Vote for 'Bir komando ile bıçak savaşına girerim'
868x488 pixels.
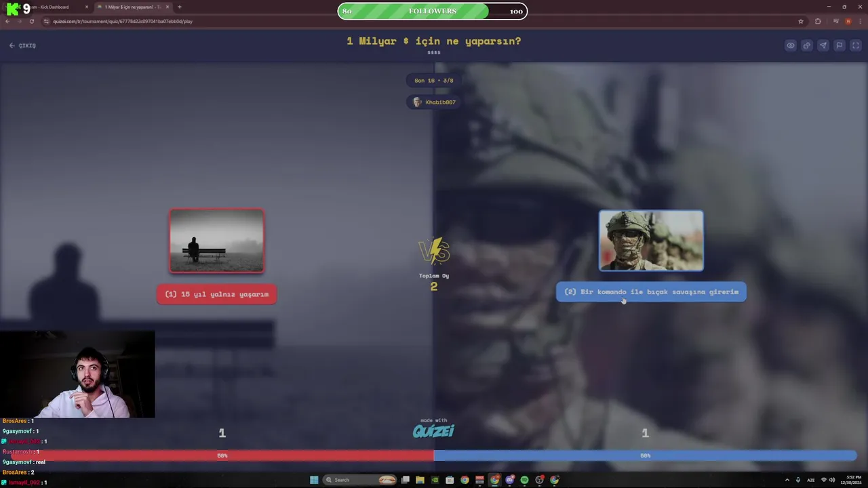tap(651, 292)
